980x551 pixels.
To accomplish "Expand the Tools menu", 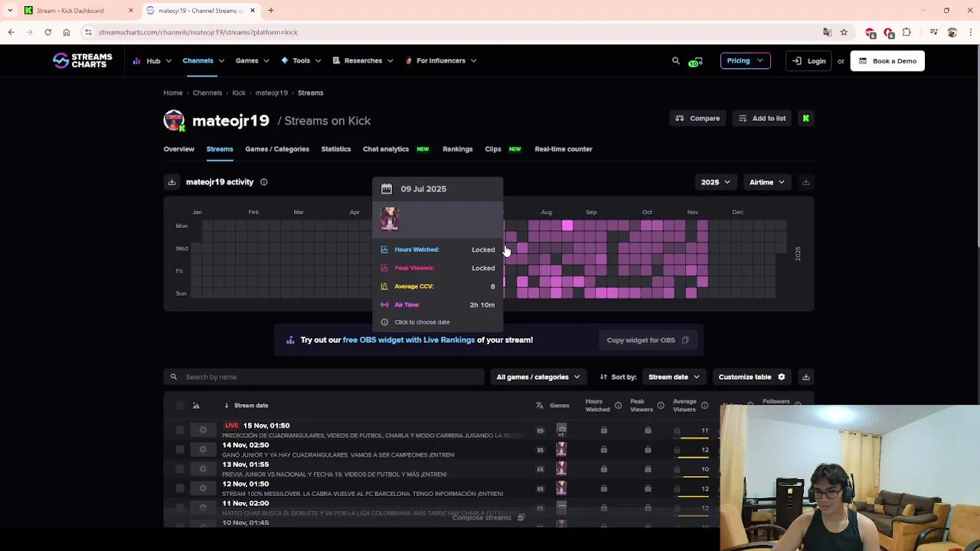I will click(301, 60).
